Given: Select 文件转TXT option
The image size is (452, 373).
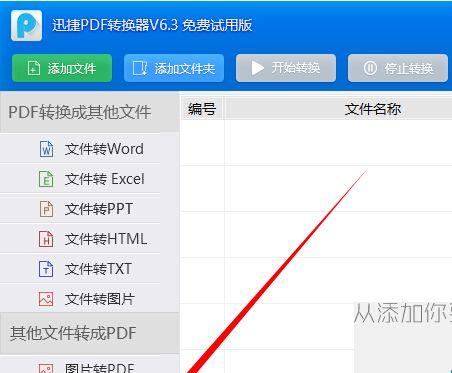Looking at the screenshot, I should point(80,269).
